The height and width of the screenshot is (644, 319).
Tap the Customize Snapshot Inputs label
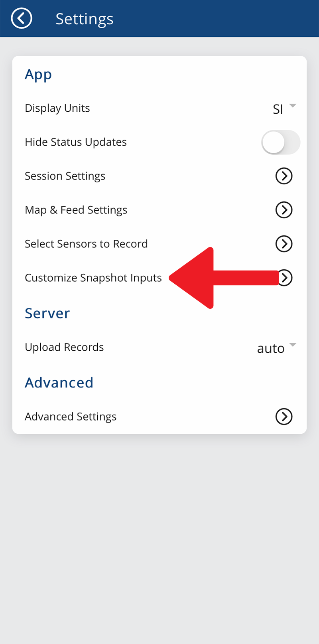(x=93, y=278)
